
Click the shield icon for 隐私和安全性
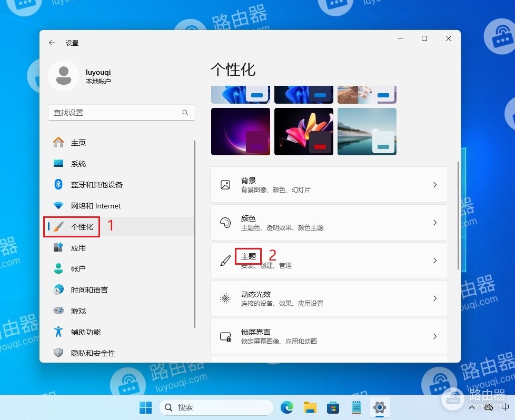[58, 353]
